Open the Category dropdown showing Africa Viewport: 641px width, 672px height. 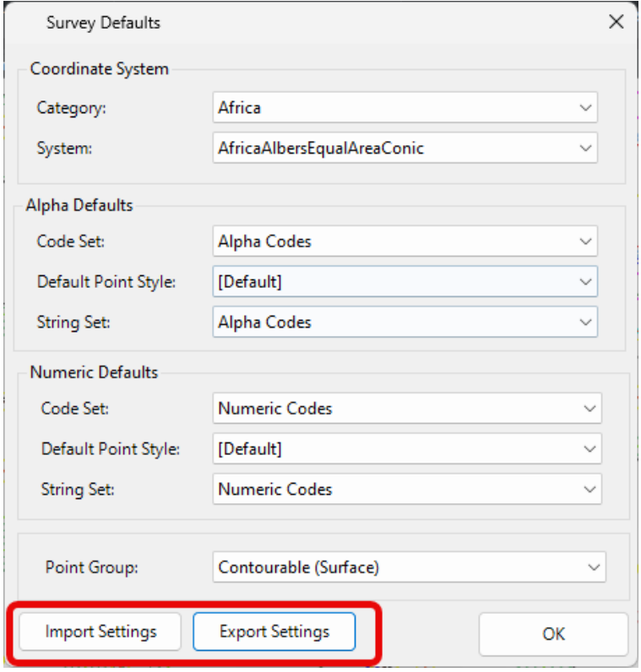[x=405, y=107]
